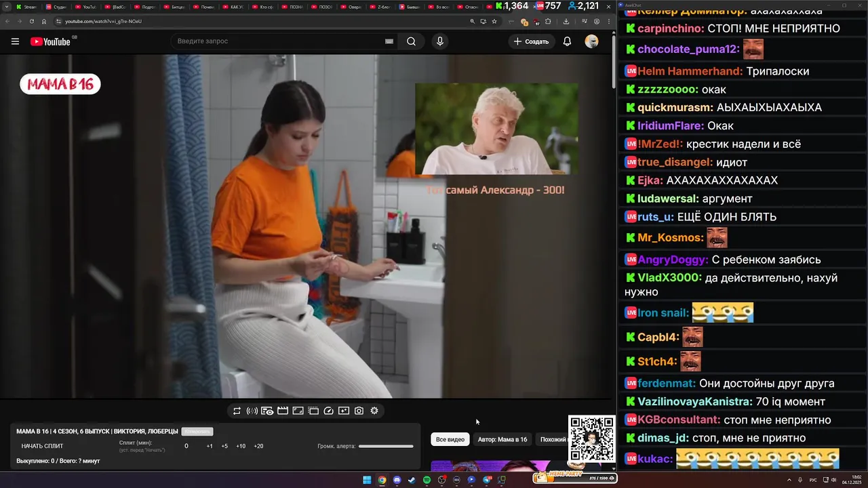
Task: Open the YouTube hamburger guide menu
Action: 15,41
